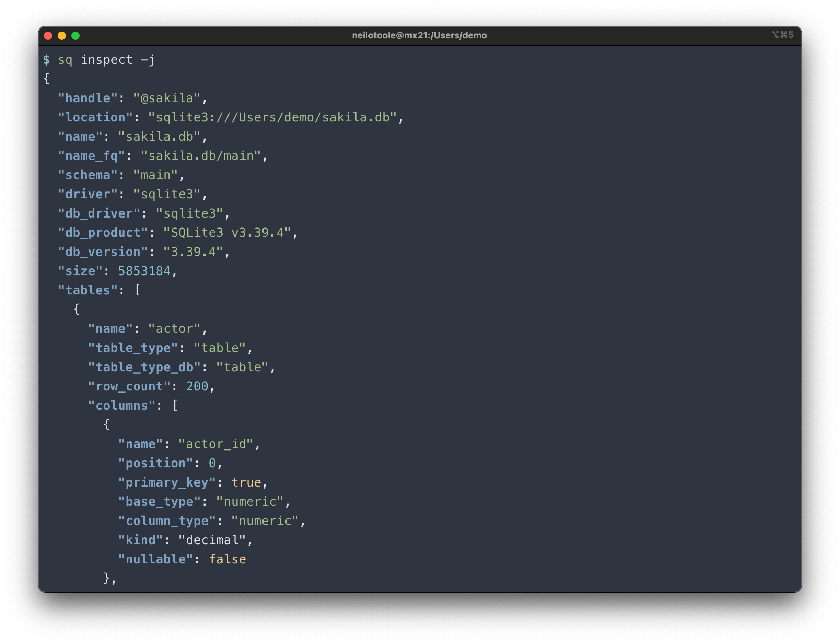The image size is (840, 643).
Task: Click the row count value 200
Action: 197,387
